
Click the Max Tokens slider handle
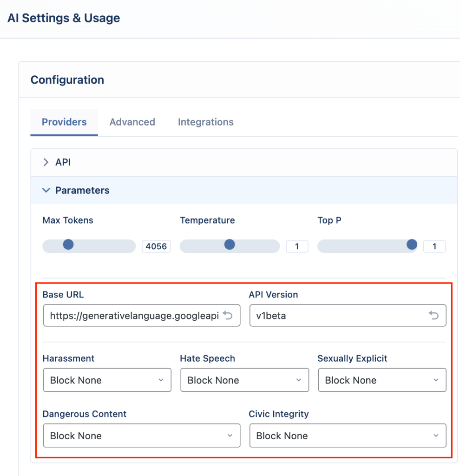click(x=68, y=245)
